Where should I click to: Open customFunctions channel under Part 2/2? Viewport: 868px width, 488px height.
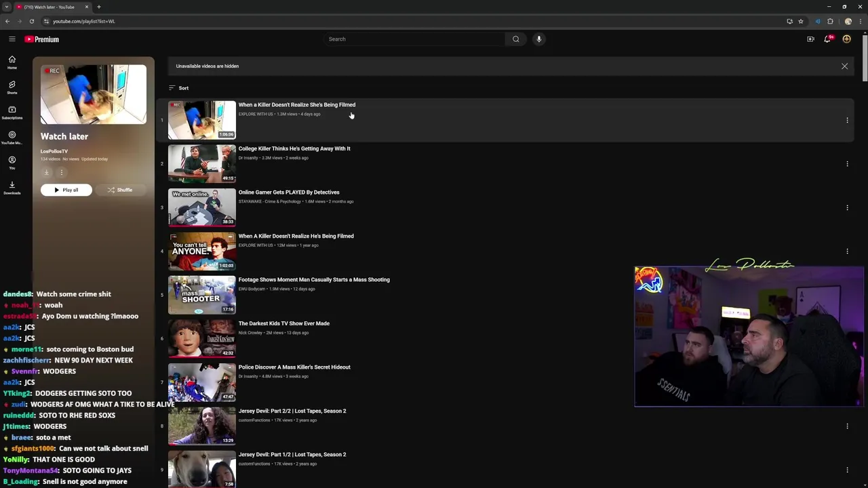pyautogui.click(x=254, y=420)
